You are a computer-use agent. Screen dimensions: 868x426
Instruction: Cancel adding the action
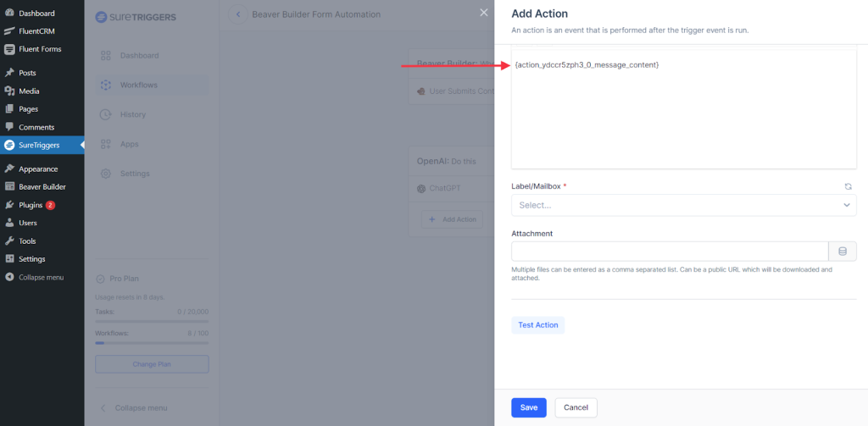pyautogui.click(x=576, y=407)
